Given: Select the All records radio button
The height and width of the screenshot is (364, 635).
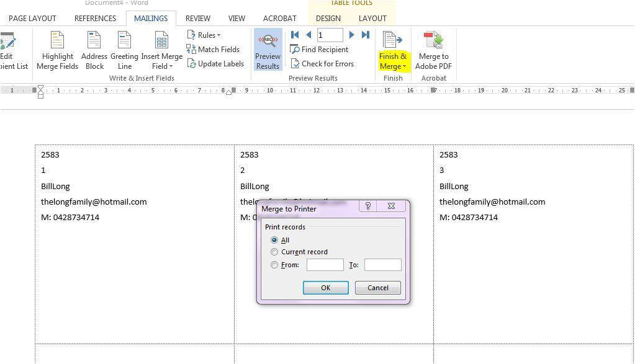Looking at the screenshot, I should point(274,240).
